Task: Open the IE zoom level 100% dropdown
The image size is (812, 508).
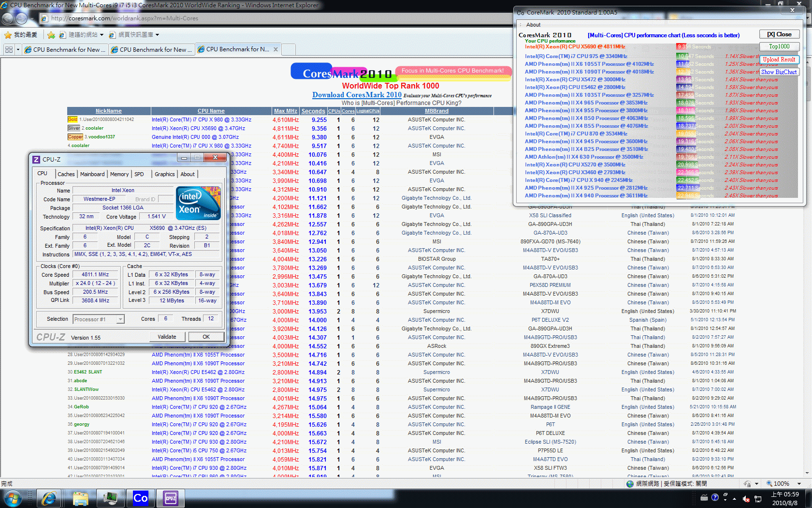Action: tap(799, 484)
